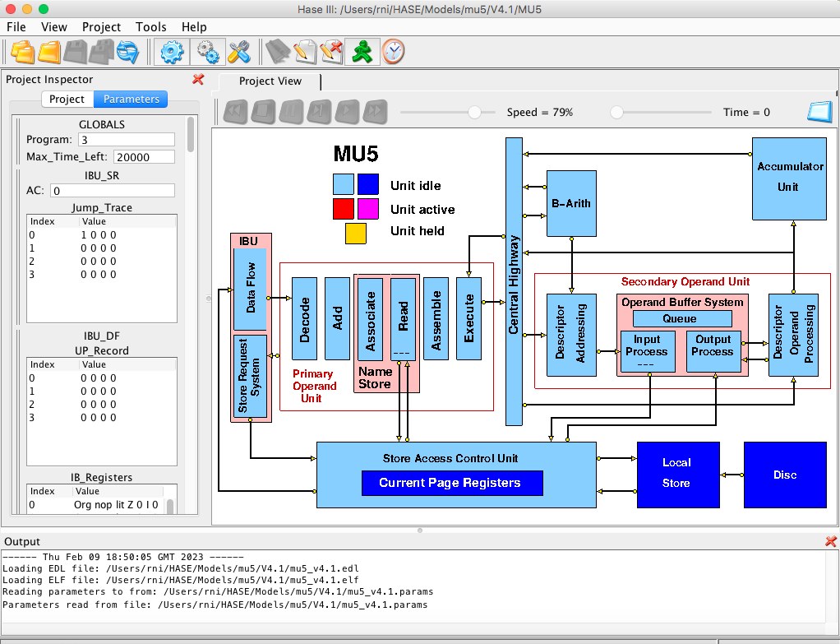Click the Data Flow block in IBU
This screenshot has height=644, width=840.
[x=251, y=289]
